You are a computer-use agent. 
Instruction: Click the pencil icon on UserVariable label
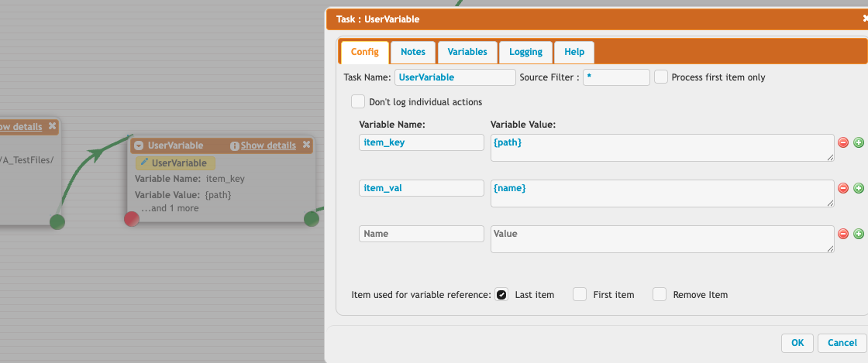[x=144, y=163]
